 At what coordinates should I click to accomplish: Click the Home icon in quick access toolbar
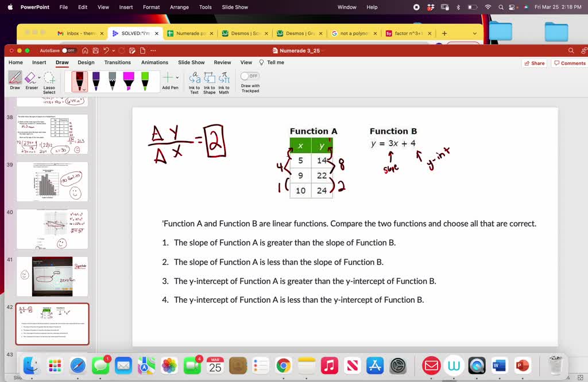[86, 50]
